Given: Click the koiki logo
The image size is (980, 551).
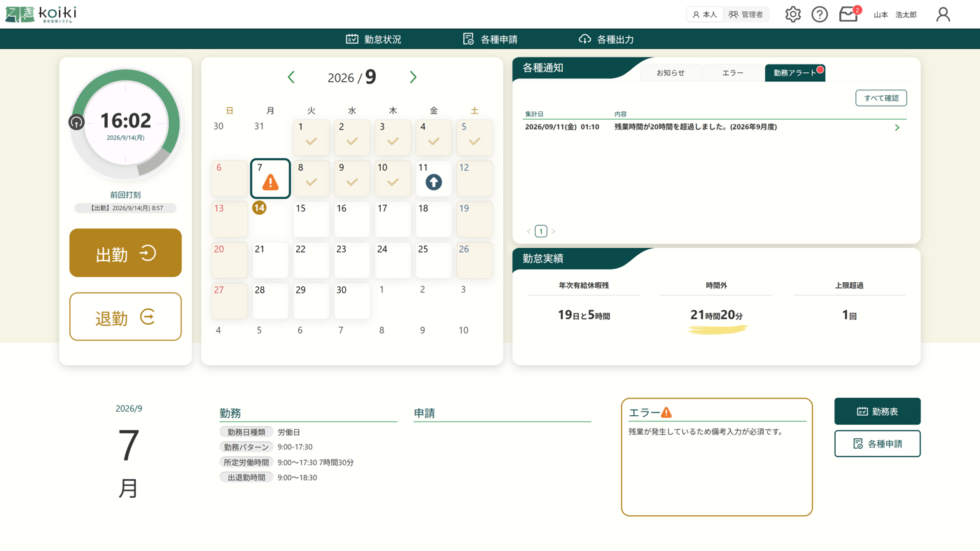Looking at the screenshot, I should click(x=41, y=14).
